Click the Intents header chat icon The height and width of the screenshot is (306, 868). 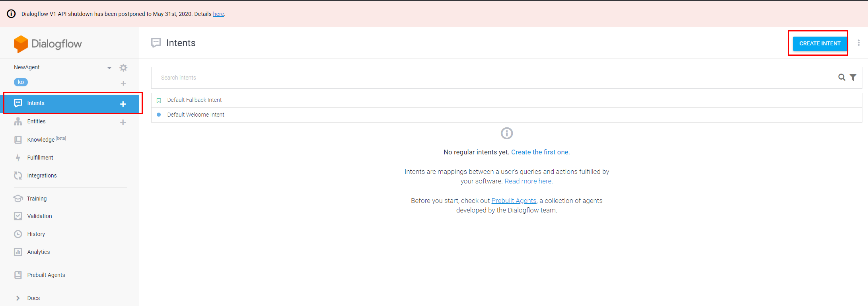156,43
